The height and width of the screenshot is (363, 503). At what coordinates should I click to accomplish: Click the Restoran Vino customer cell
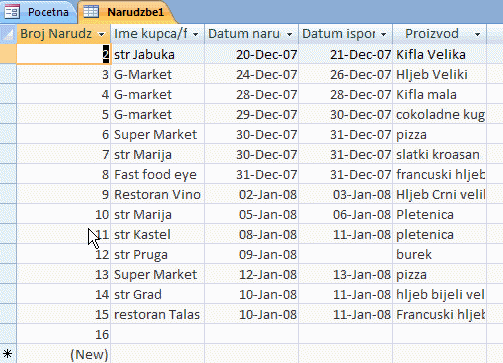tap(158, 194)
